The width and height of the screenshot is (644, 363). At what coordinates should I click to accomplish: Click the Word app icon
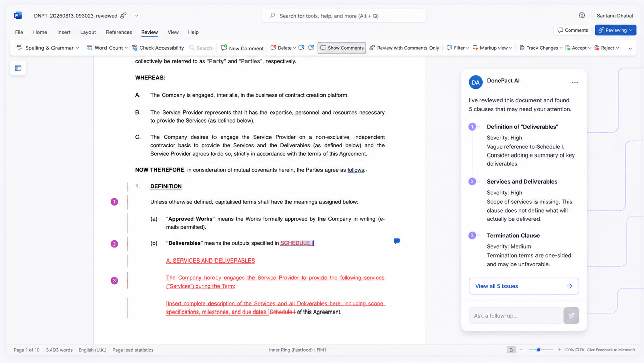click(x=18, y=16)
